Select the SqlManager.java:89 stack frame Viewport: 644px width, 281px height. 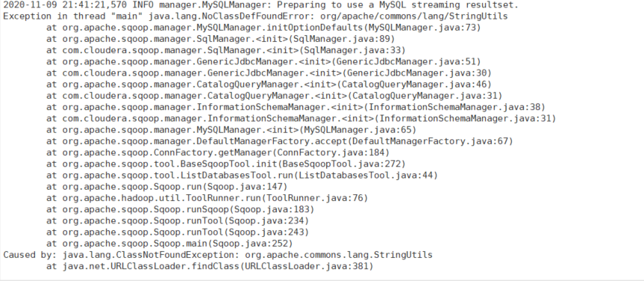[221, 39]
